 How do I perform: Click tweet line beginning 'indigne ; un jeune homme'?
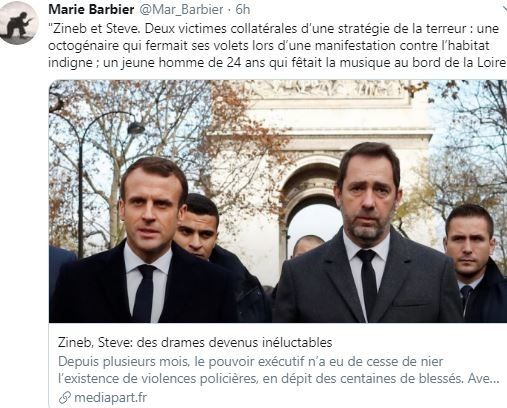[x=277, y=63]
